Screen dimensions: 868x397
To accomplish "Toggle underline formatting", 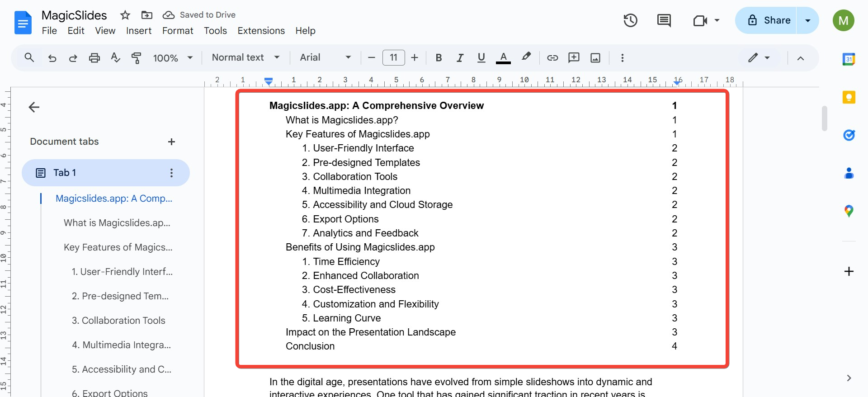I will click(481, 58).
